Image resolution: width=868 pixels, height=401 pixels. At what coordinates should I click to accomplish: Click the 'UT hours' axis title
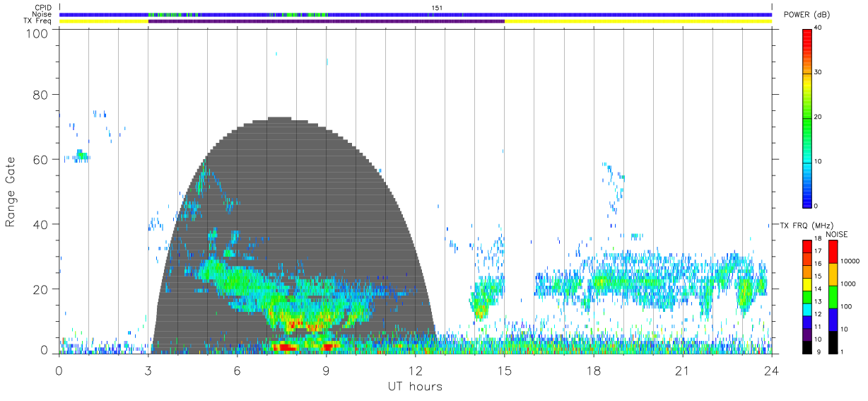click(x=415, y=386)
